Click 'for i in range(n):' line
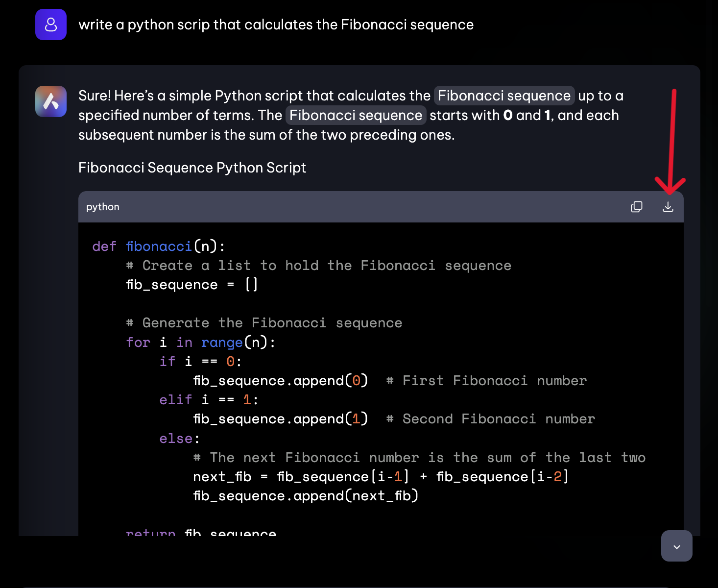 point(201,342)
